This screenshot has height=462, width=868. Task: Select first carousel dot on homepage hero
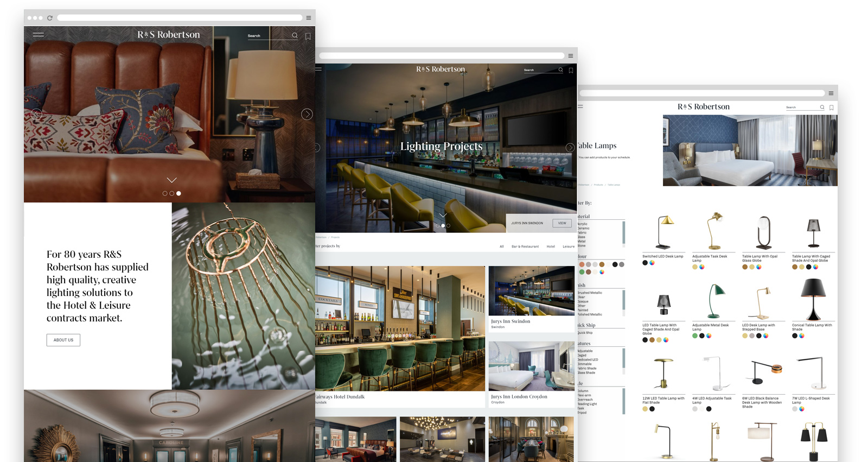coord(165,193)
